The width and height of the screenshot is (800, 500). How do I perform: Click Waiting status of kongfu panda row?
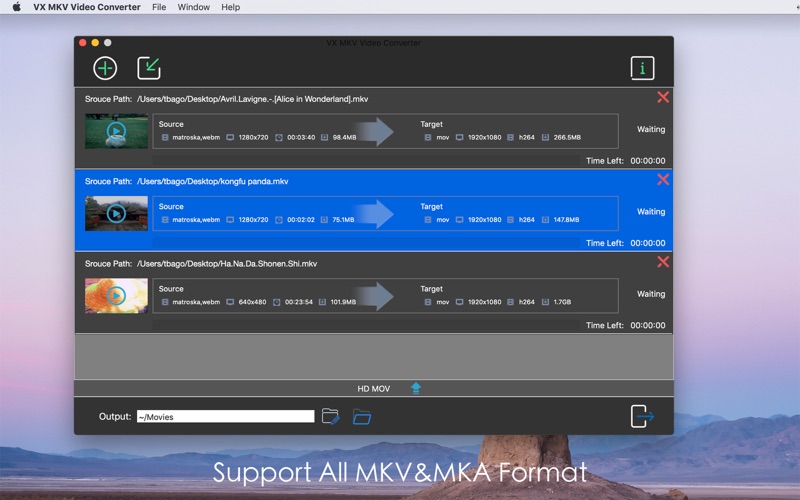[651, 211]
